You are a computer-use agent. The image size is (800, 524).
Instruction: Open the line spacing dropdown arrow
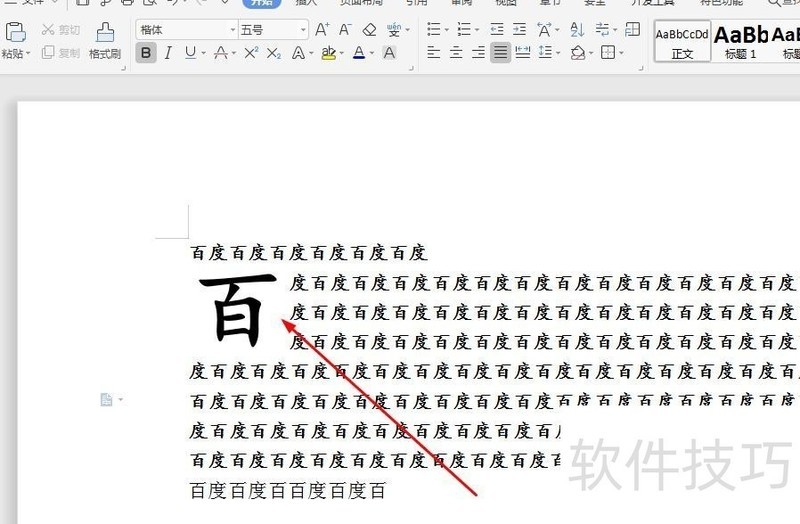(559, 53)
